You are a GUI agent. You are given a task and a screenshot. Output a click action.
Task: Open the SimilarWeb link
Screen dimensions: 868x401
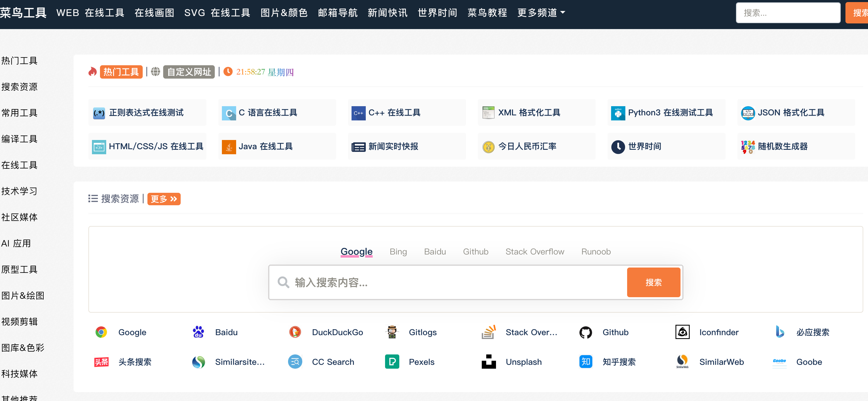coord(721,362)
